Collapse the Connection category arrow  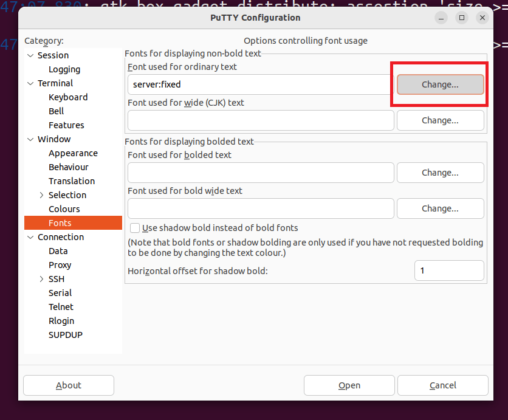tap(30, 237)
